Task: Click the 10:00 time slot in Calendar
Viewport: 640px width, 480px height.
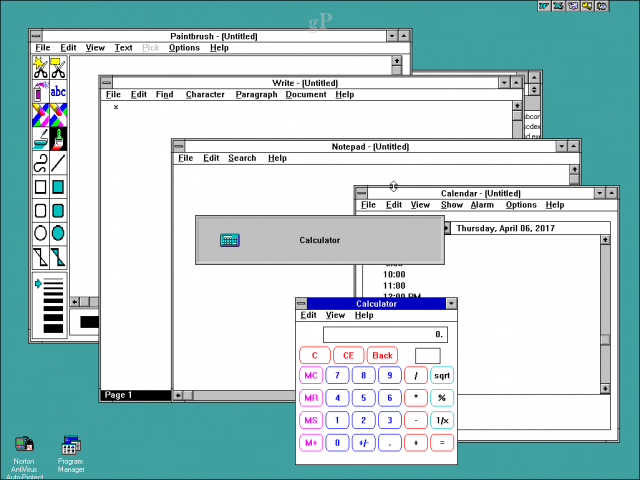Action: 394,274
